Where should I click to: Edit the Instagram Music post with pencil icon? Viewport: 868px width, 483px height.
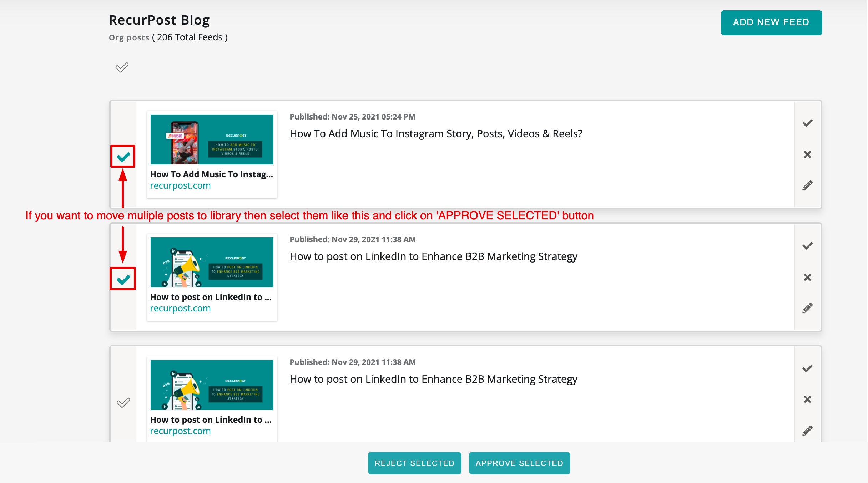click(807, 185)
